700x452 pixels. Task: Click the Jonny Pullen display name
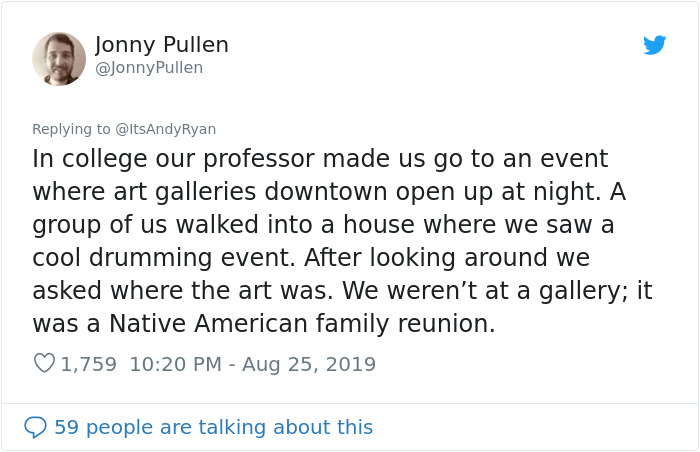pyautogui.click(x=162, y=45)
